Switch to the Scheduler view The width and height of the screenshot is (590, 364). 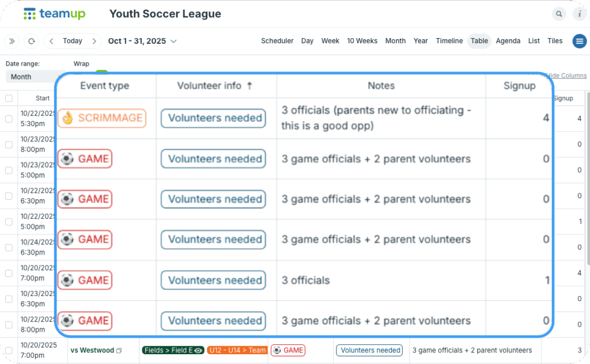click(x=277, y=41)
